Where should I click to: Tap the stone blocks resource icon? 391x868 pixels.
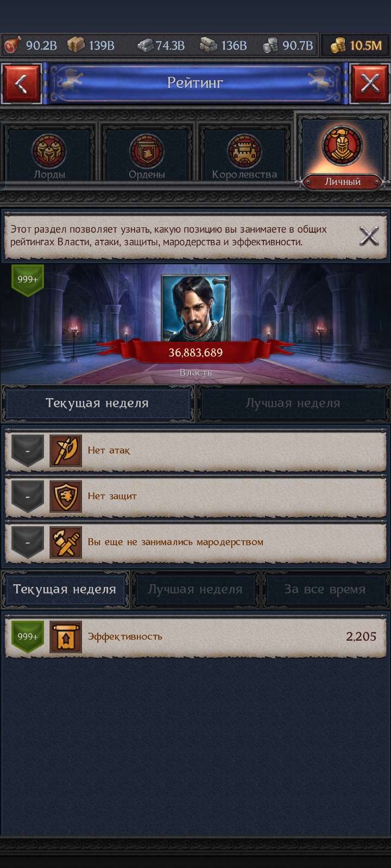[209, 46]
